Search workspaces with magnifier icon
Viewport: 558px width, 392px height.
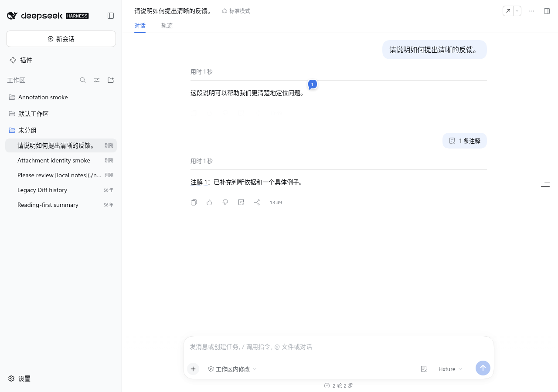point(83,80)
